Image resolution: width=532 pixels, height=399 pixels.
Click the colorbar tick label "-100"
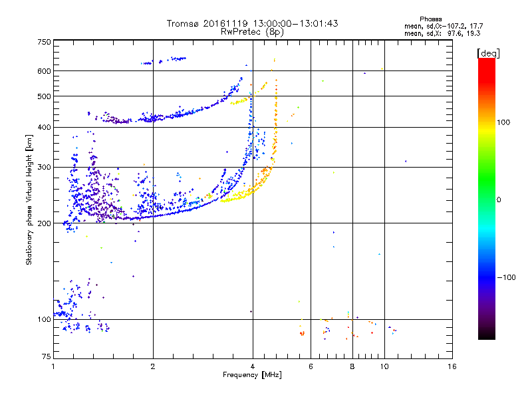click(x=506, y=277)
